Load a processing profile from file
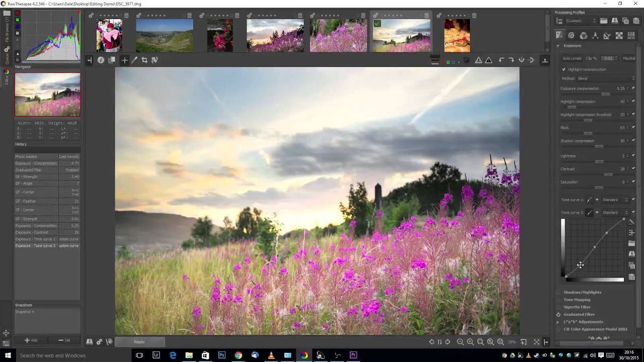 [x=604, y=21]
